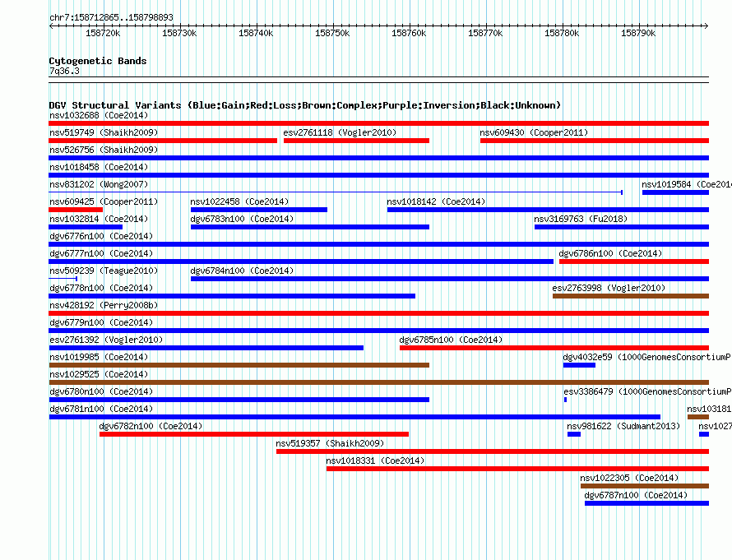The image size is (732, 560).
Task: Select dgv6786n100 (Coe2014) red bar
Action: pos(634,261)
